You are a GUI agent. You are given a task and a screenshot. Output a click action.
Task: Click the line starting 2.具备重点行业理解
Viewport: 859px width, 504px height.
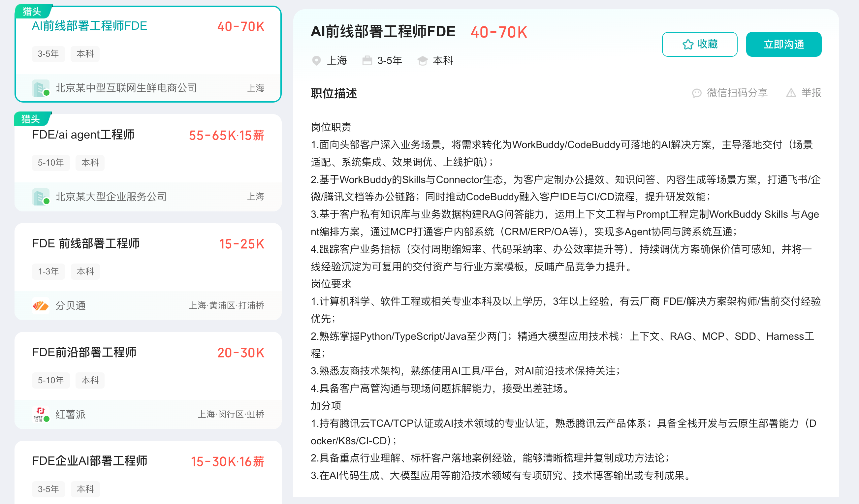point(491,458)
